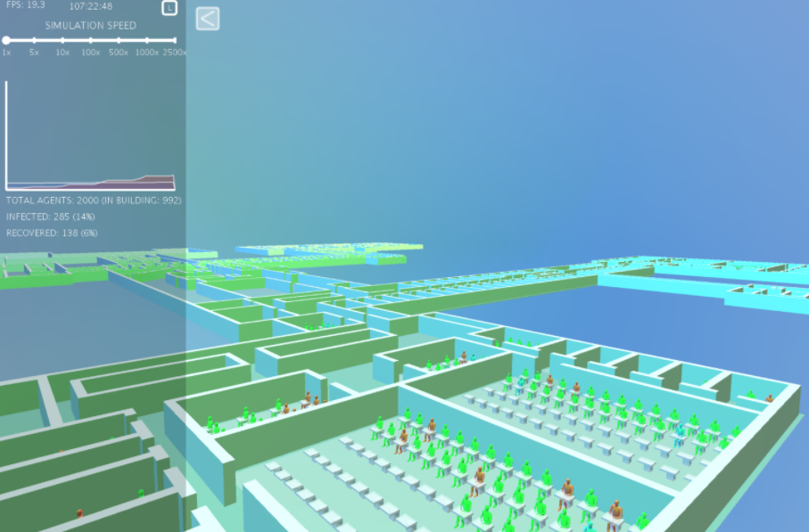
Task: Set simulation speed to 100x
Action: pos(91,40)
